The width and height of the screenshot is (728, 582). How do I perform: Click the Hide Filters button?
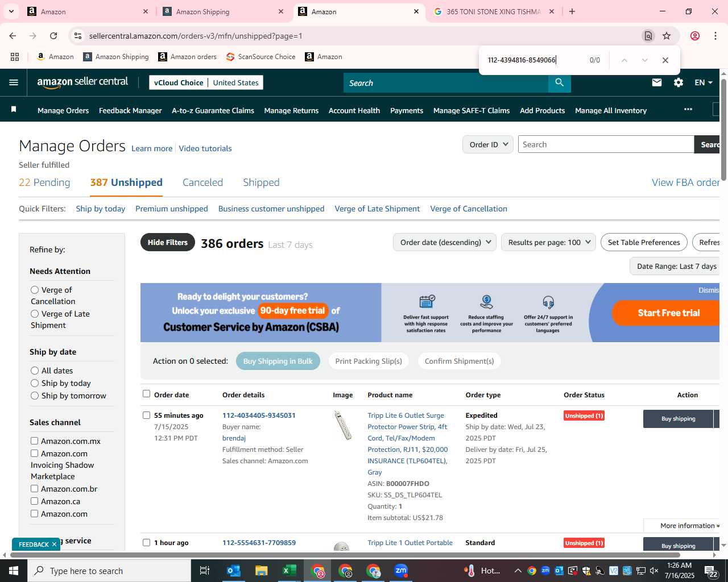(x=168, y=243)
